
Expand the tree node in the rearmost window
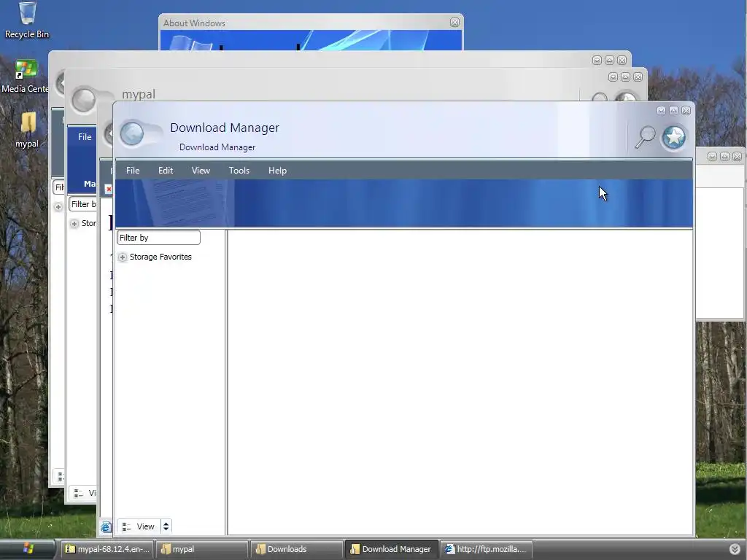58,207
